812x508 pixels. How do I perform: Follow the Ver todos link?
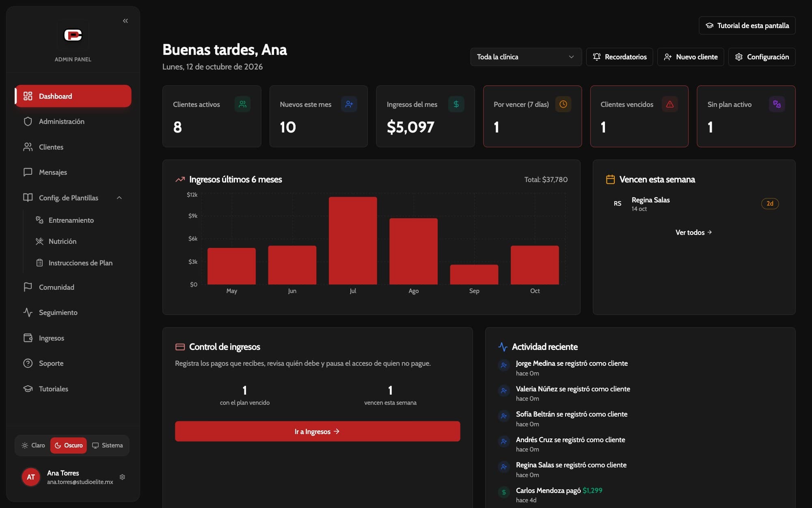pyautogui.click(x=693, y=232)
